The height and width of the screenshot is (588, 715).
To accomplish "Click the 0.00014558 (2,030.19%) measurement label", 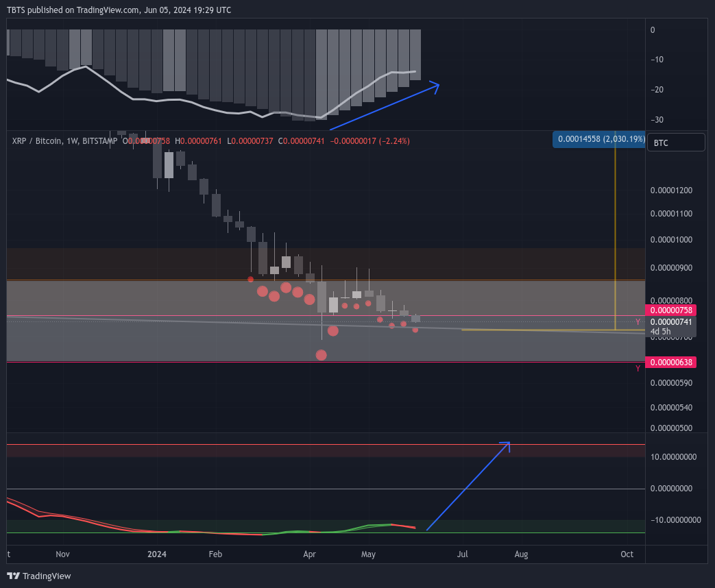I will pyautogui.click(x=599, y=139).
